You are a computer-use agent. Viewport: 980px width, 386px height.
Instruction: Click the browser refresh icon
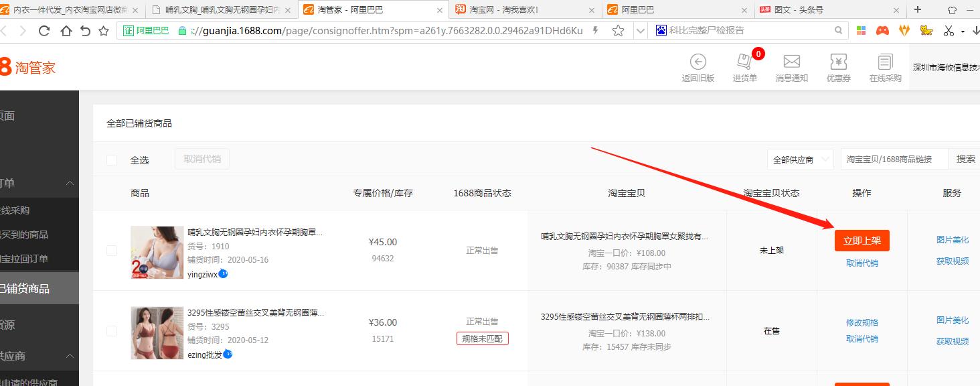[x=44, y=30]
